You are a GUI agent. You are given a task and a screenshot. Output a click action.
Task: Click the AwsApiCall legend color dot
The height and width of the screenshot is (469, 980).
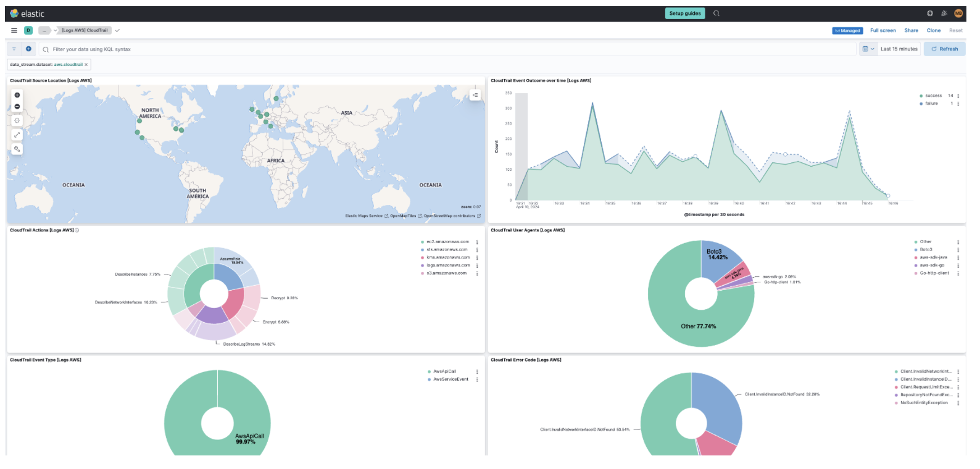coord(430,371)
